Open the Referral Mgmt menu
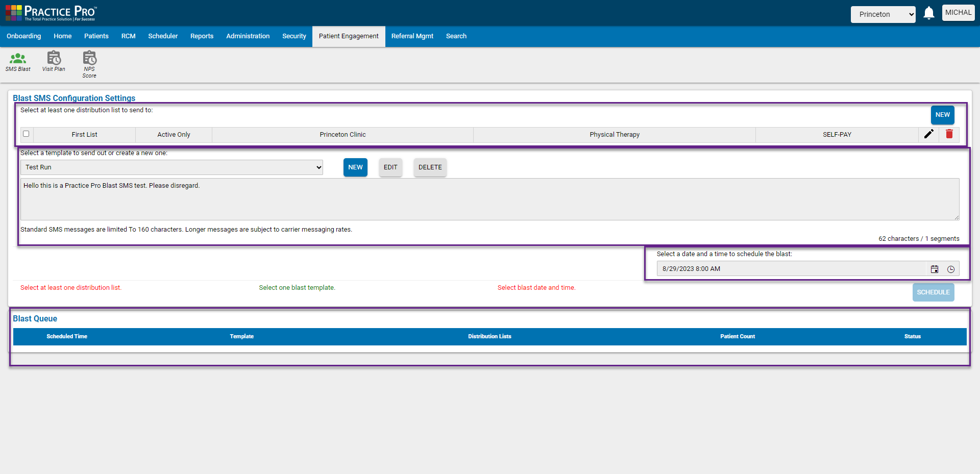980x474 pixels. point(412,36)
